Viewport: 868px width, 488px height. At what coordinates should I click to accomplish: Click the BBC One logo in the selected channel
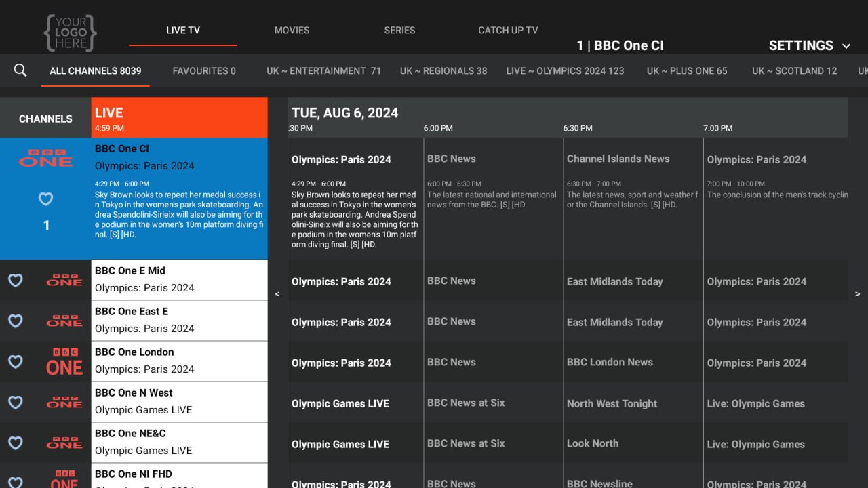45,158
